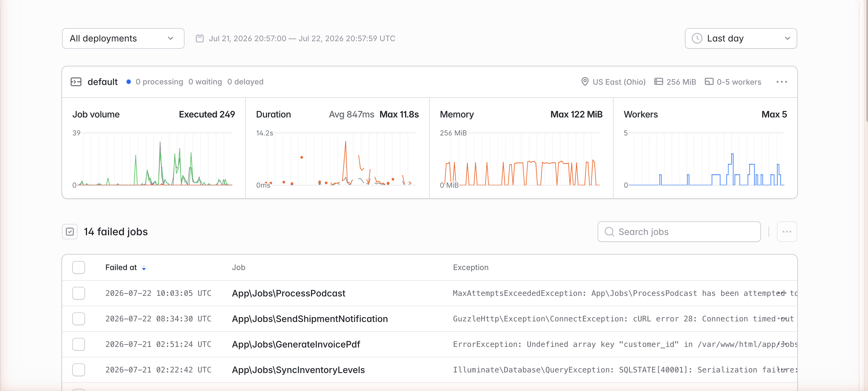Click the clock icon in Last day selector

click(697, 38)
